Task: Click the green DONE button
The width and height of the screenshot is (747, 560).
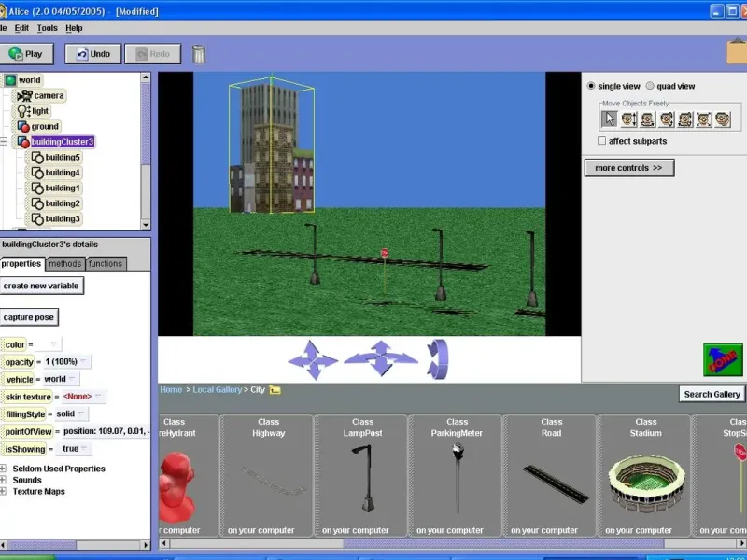Action: tap(723, 360)
